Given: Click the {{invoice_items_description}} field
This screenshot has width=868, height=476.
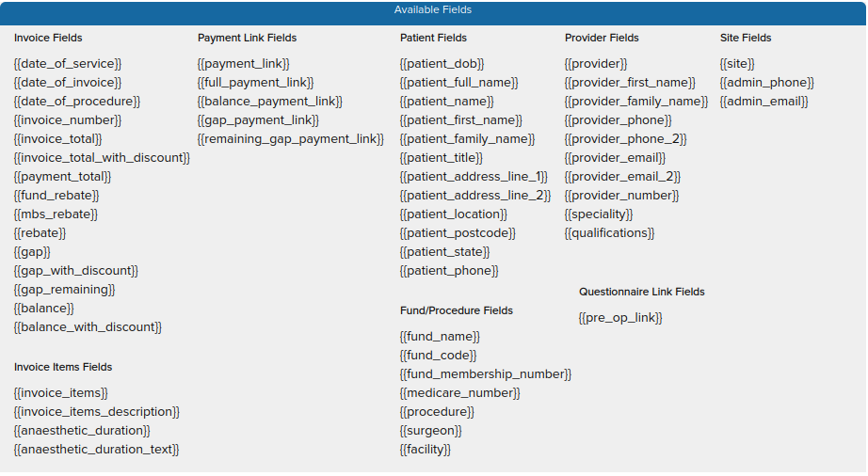Looking at the screenshot, I should (x=96, y=412).
